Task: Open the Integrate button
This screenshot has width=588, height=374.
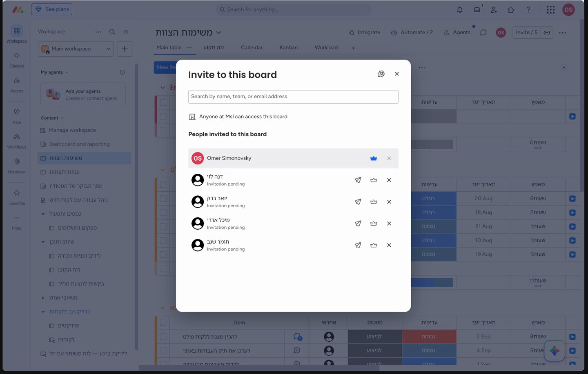Action: point(364,33)
